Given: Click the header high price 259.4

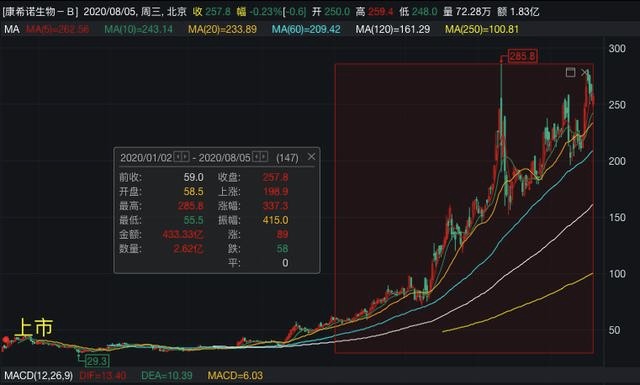Looking at the screenshot, I should (380, 11).
